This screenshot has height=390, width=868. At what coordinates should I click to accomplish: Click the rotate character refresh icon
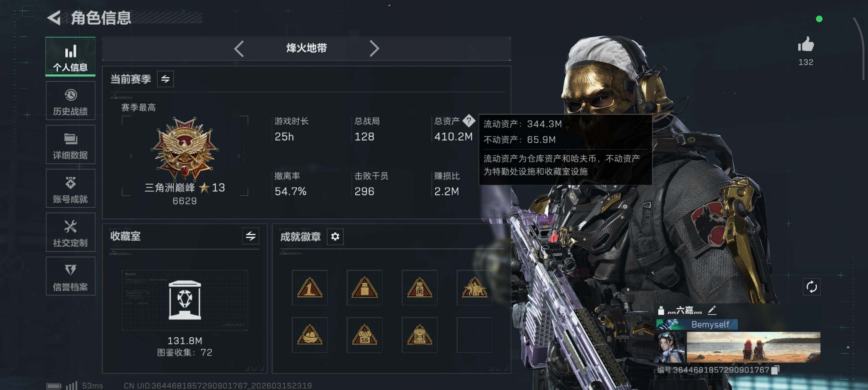[812, 287]
